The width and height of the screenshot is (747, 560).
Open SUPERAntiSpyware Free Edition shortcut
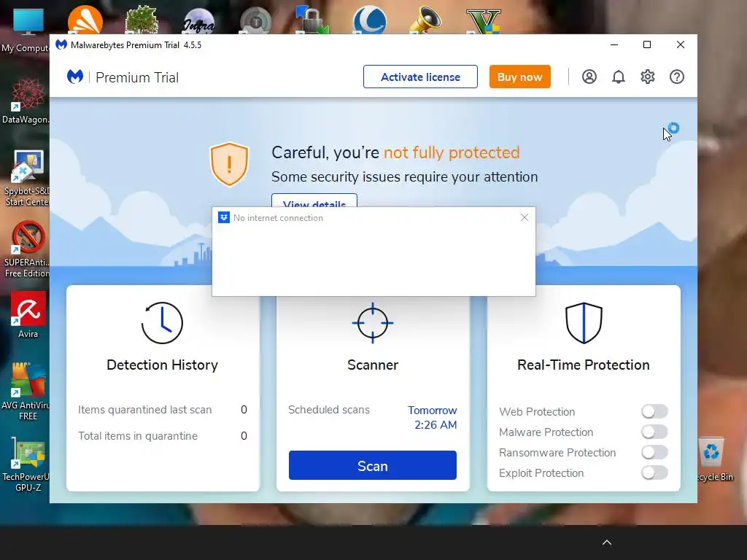coord(28,249)
